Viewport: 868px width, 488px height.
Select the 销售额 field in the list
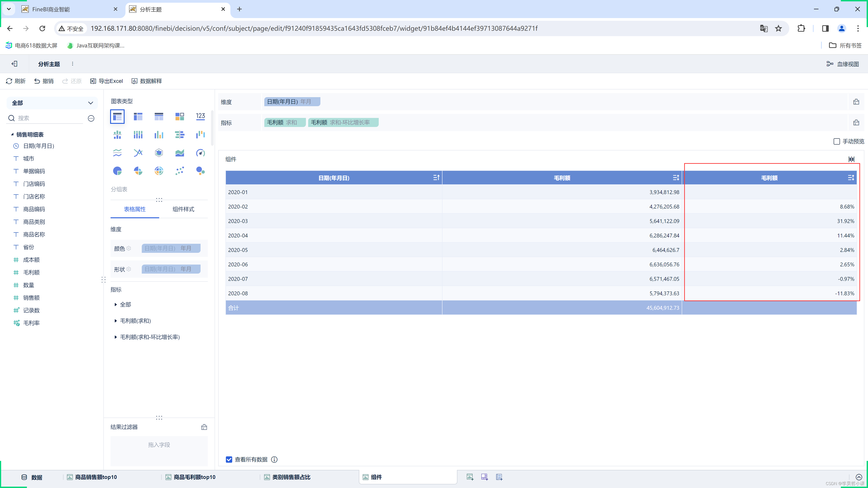(31, 298)
